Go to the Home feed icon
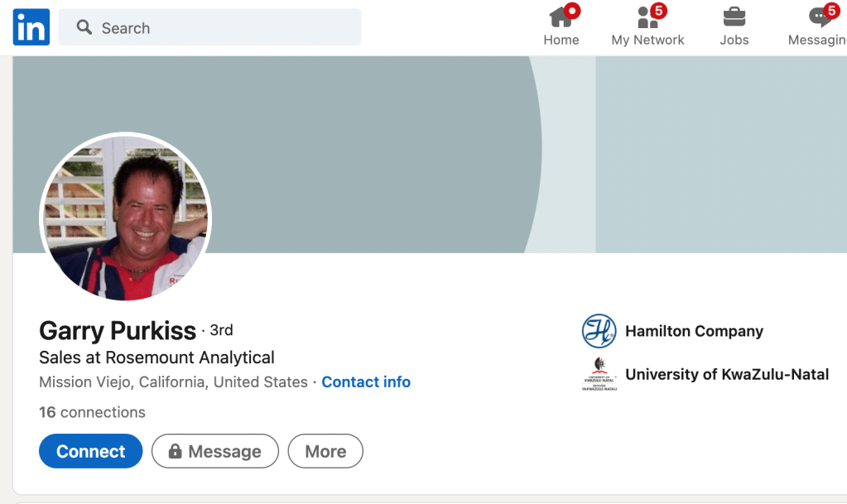 pos(561,17)
